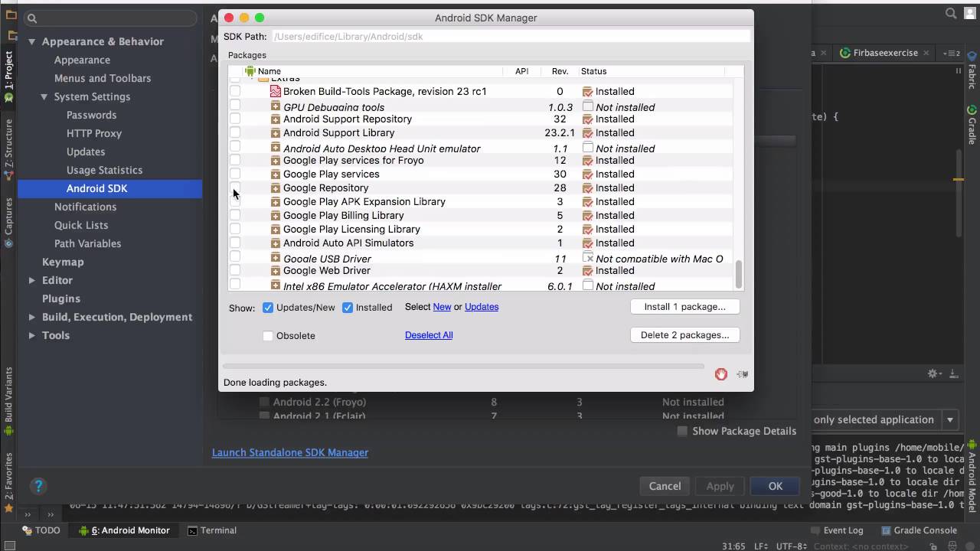The height and width of the screenshot is (551, 980).
Task: Click the log window icon beside stop icon
Action: pyautogui.click(x=742, y=374)
